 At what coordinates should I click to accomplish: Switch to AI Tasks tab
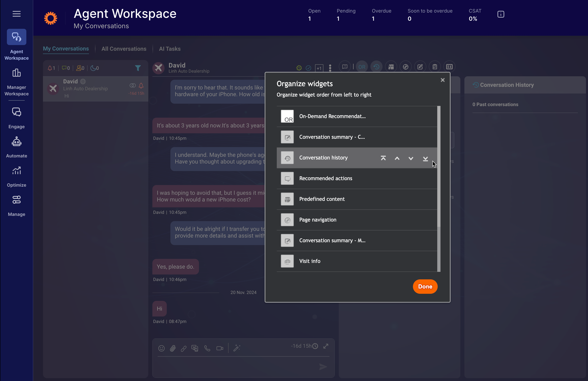pos(170,49)
